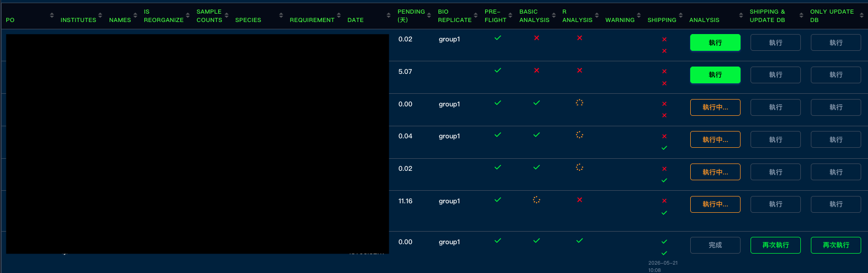Click INSTITUTES column header label

[x=78, y=20]
